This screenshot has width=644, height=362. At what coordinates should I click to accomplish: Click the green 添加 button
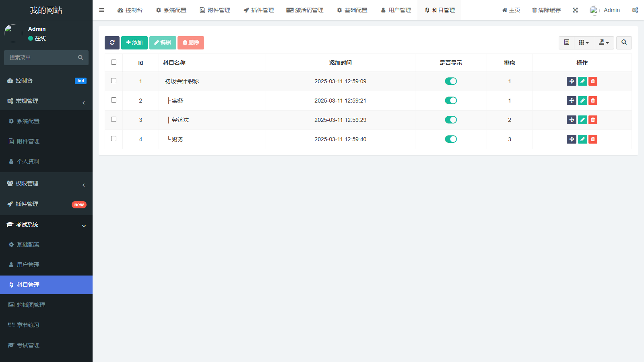tap(134, 43)
